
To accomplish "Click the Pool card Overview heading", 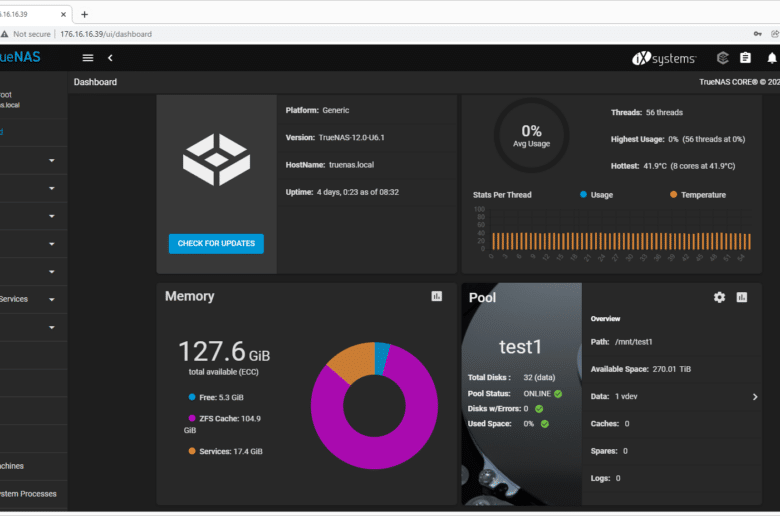I will tap(605, 319).
